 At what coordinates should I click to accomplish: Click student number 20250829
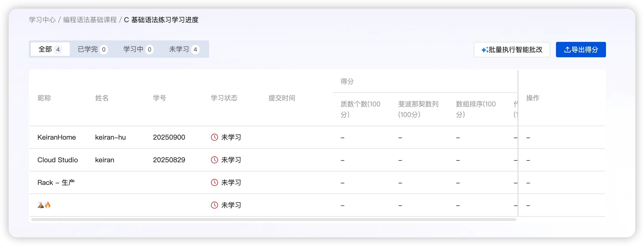click(x=169, y=160)
